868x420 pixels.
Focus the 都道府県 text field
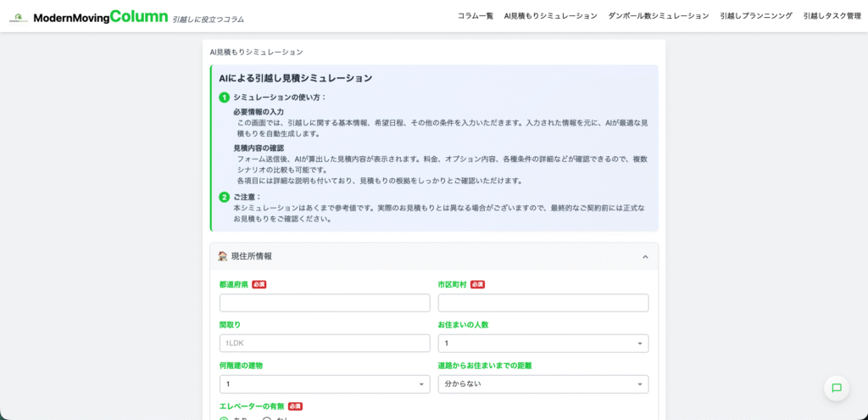pyautogui.click(x=324, y=303)
